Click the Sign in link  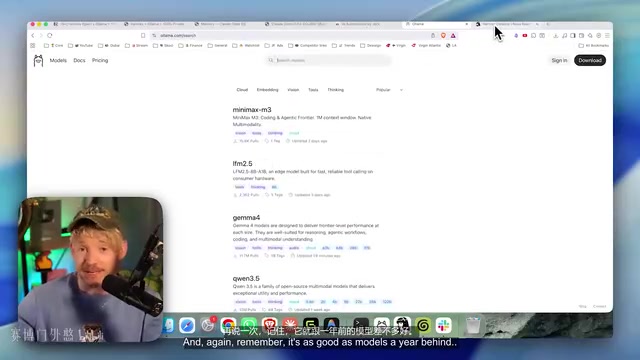(x=559, y=60)
